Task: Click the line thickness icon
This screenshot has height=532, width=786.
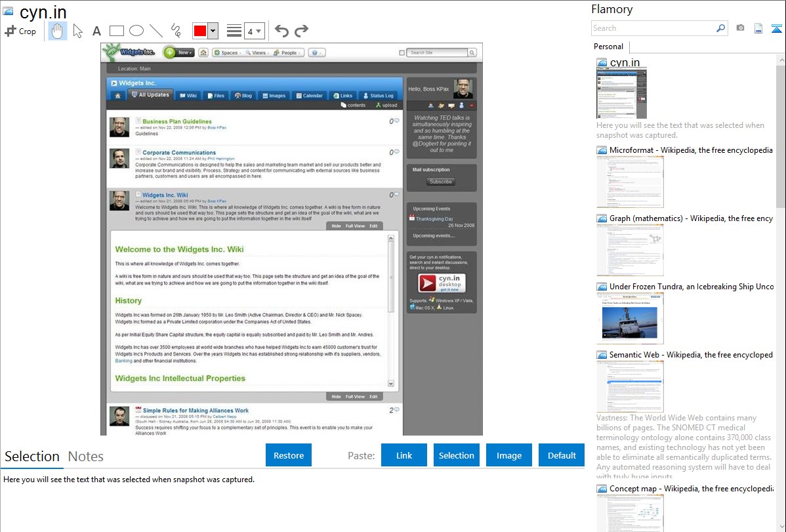Action: (234, 31)
